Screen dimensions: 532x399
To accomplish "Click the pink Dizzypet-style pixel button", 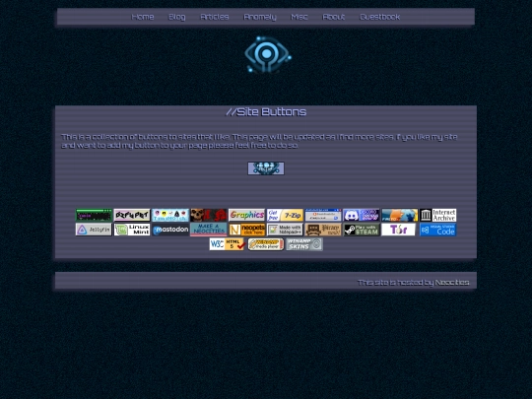I will point(132,215).
